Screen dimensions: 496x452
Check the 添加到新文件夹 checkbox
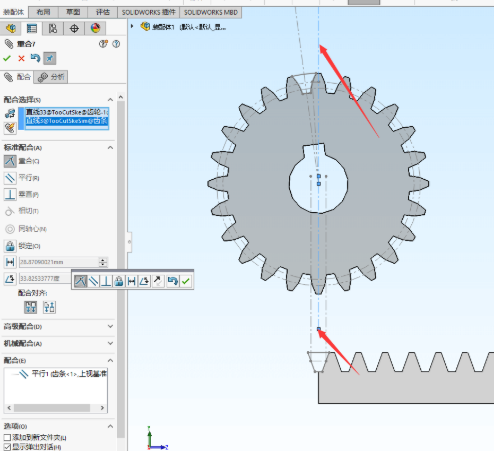[x=7, y=437]
